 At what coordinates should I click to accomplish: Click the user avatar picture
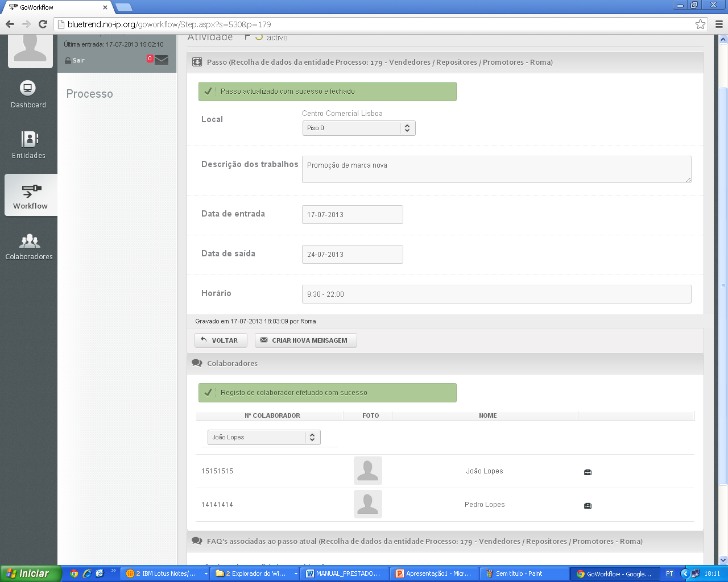tap(30, 50)
